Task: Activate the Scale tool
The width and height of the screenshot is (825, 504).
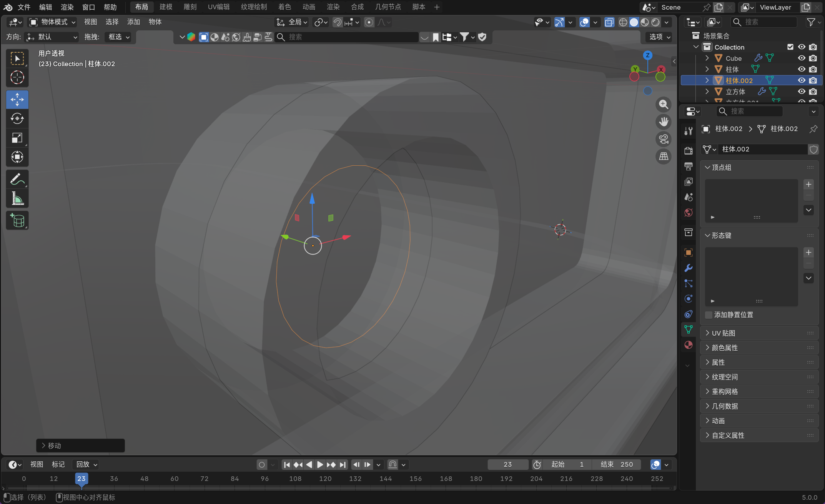Action: click(x=17, y=138)
